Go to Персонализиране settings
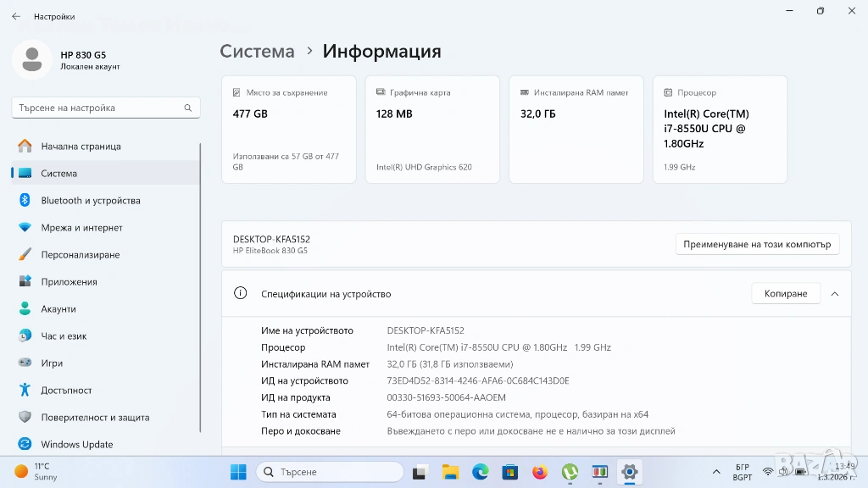The width and height of the screenshot is (868, 488). (x=80, y=255)
